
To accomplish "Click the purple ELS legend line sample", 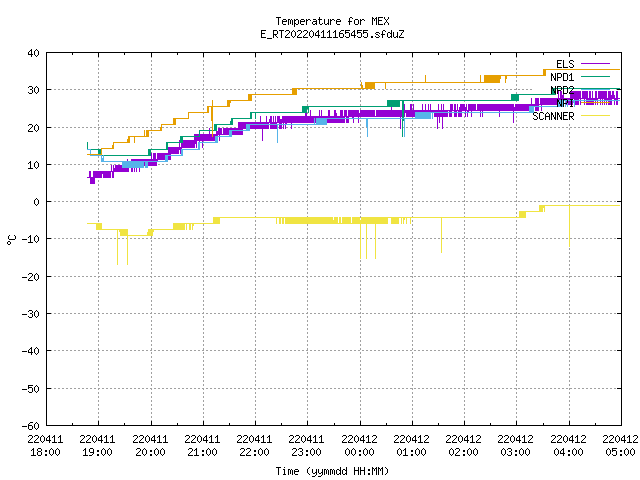I will click(595, 64).
